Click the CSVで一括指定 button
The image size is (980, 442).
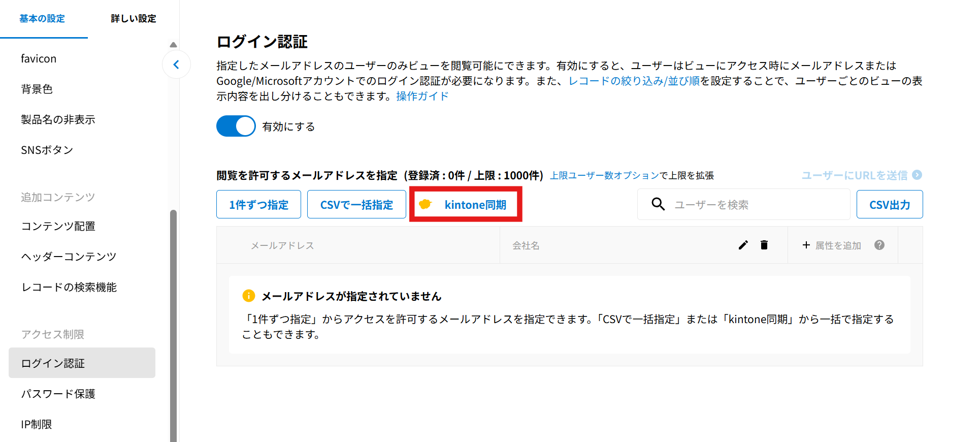click(356, 204)
